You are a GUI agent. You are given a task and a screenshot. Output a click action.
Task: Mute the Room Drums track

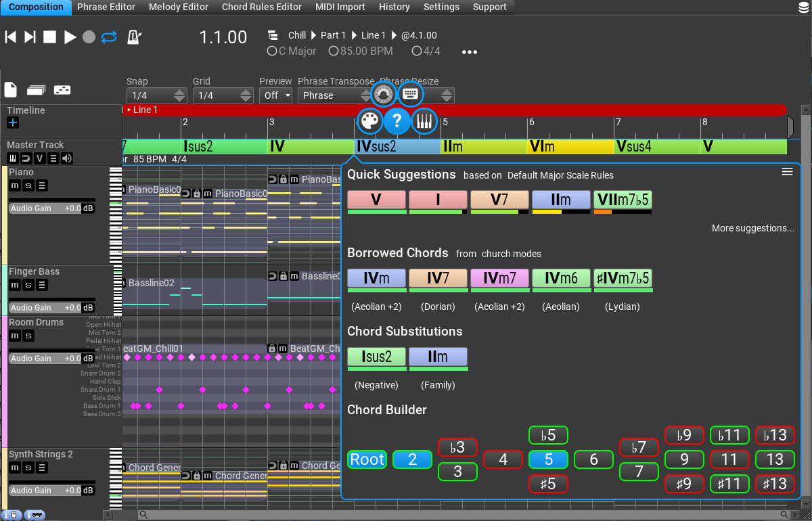14,336
